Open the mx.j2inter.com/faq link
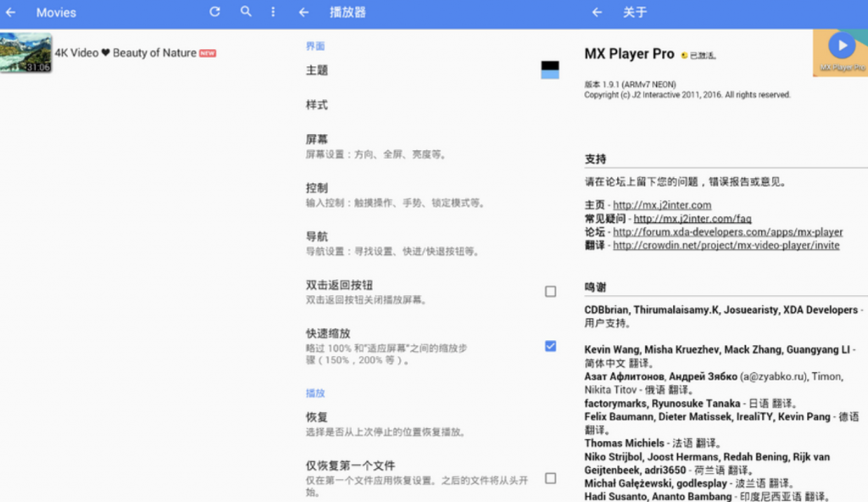This screenshot has height=502, width=868. click(693, 218)
